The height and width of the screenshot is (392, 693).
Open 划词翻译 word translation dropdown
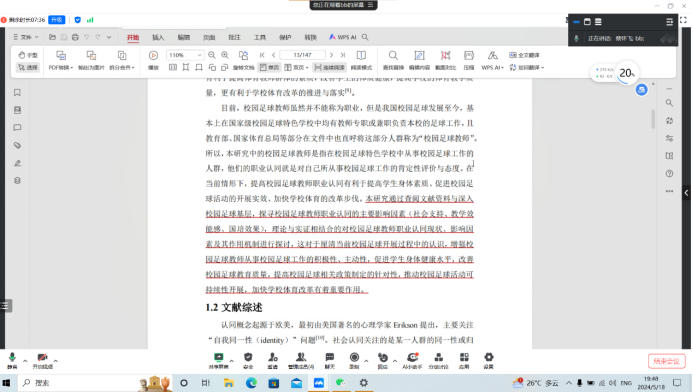click(527, 68)
